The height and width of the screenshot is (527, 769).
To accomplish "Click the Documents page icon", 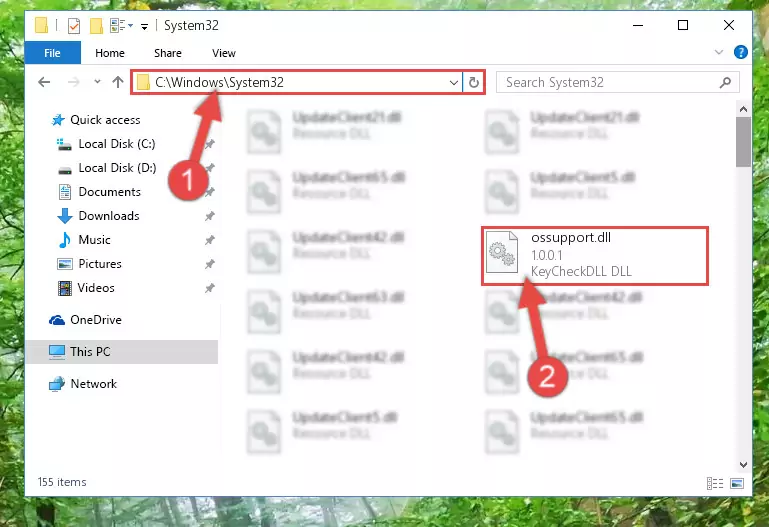I will (x=65, y=192).
